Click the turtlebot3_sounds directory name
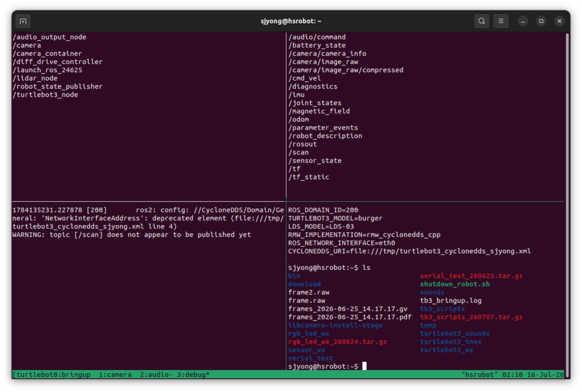This screenshot has height=392, width=582. 455,333
